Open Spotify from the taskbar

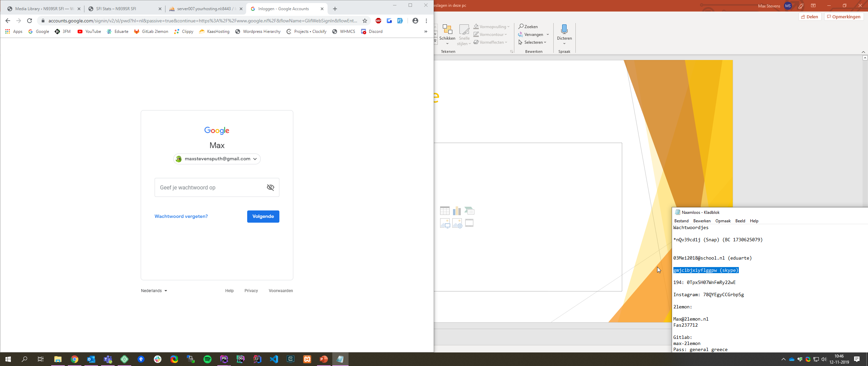click(208, 359)
